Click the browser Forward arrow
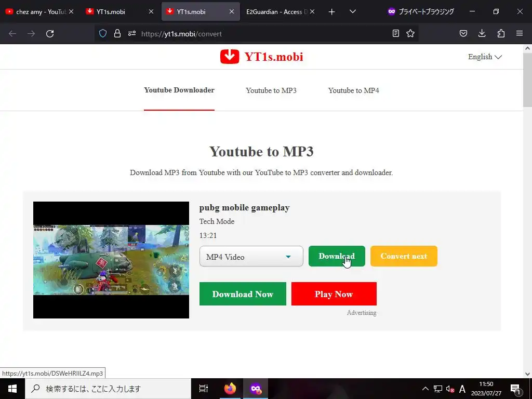Image resolution: width=532 pixels, height=399 pixels. [x=31, y=34]
